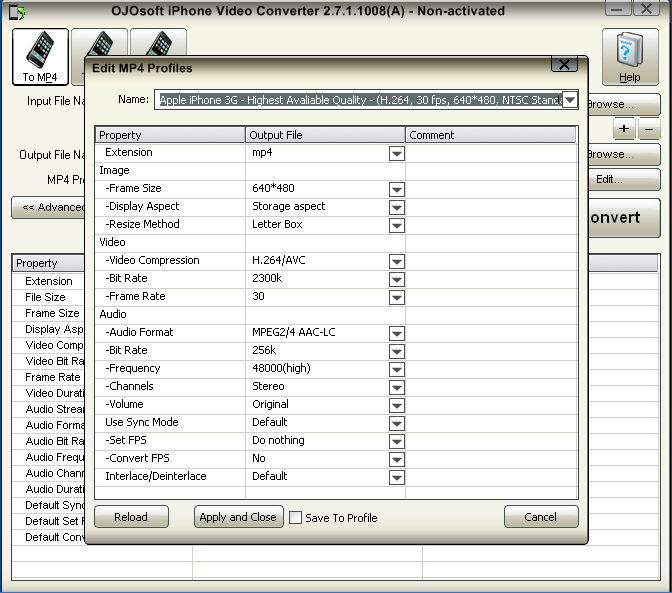The width and height of the screenshot is (672, 593).
Task: Click the File Size row in main window
Action: click(x=45, y=297)
